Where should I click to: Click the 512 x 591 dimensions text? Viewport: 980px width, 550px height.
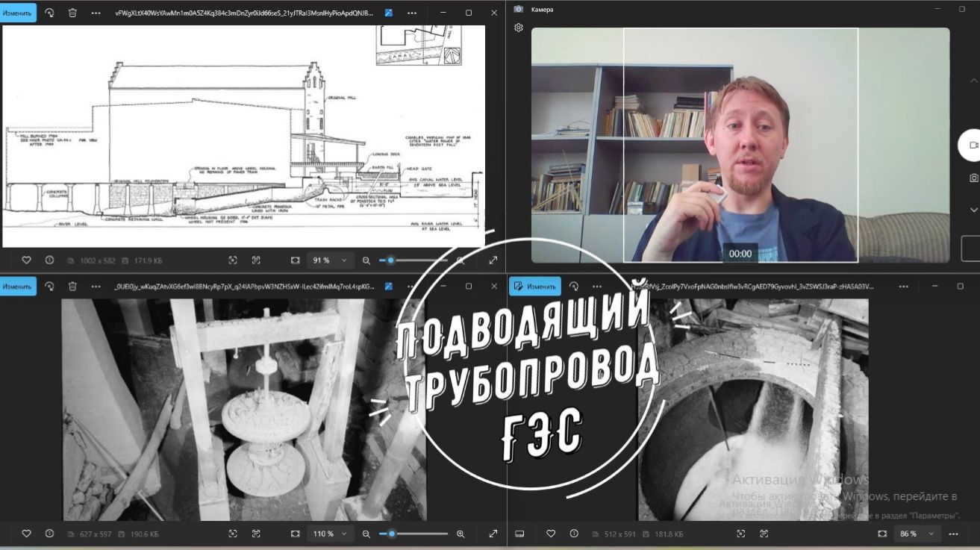[x=619, y=534]
